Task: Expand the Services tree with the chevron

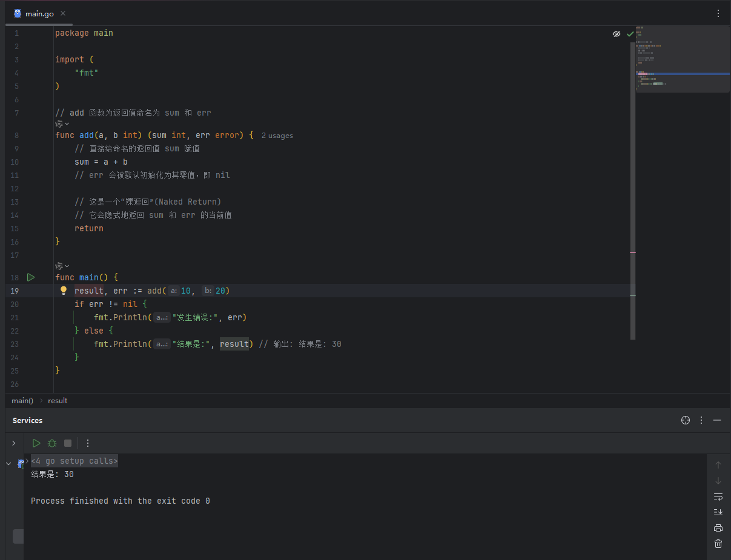Action: point(14,443)
